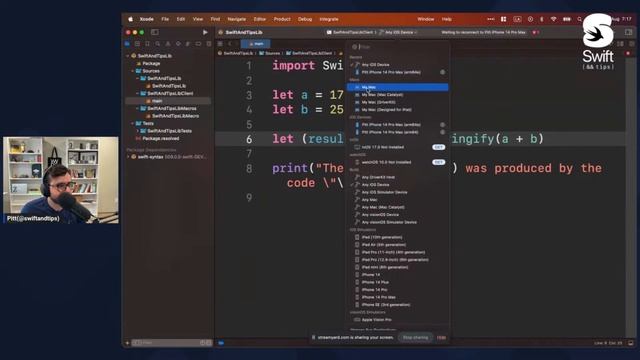The width and height of the screenshot is (640, 360).
Task: Collapse the Sources folder
Action: (133, 71)
